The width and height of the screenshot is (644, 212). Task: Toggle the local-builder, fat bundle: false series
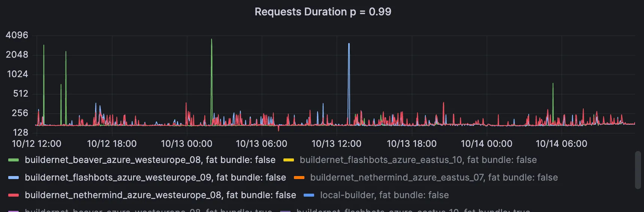pyautogui.click(x=384, y=195)
